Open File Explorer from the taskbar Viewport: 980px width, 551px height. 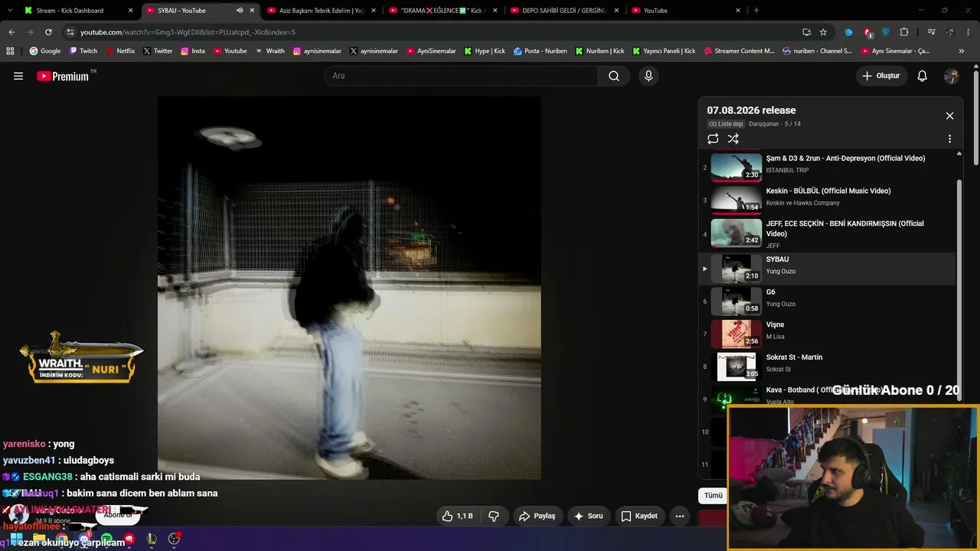[38, 540]
